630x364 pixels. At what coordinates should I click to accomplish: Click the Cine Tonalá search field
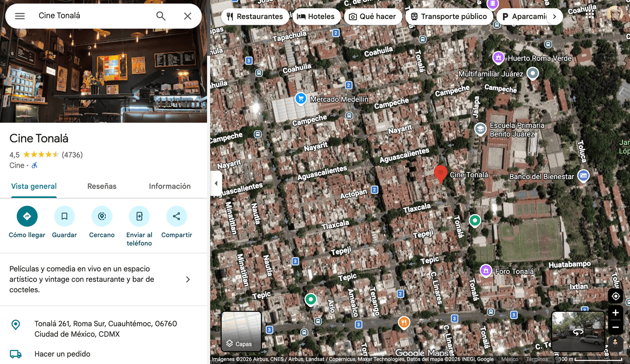(93, 16)
